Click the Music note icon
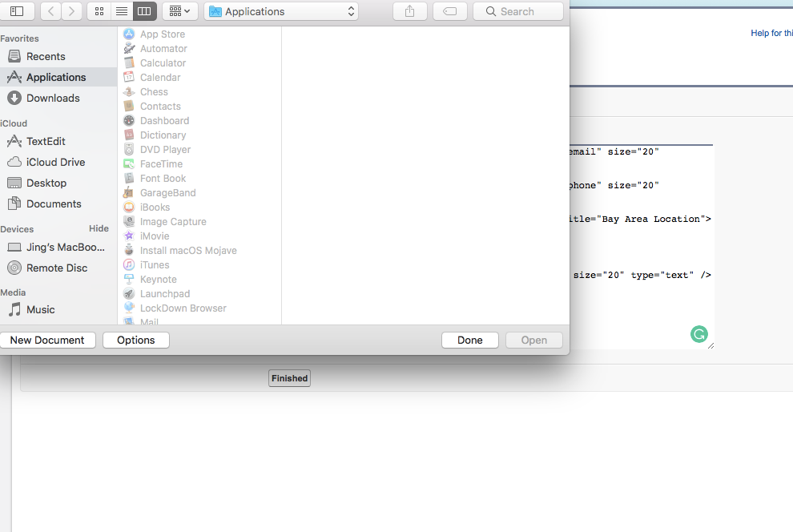Viewport: 793px width, 532px height. [14, 309]
